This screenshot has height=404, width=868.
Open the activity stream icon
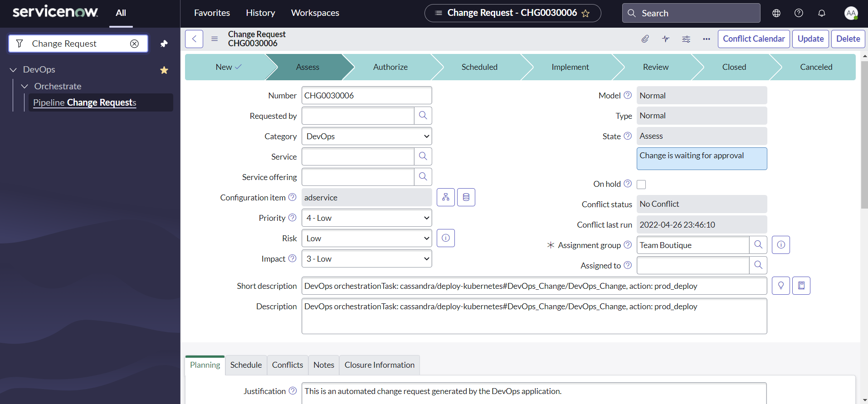tap(666, 39)
